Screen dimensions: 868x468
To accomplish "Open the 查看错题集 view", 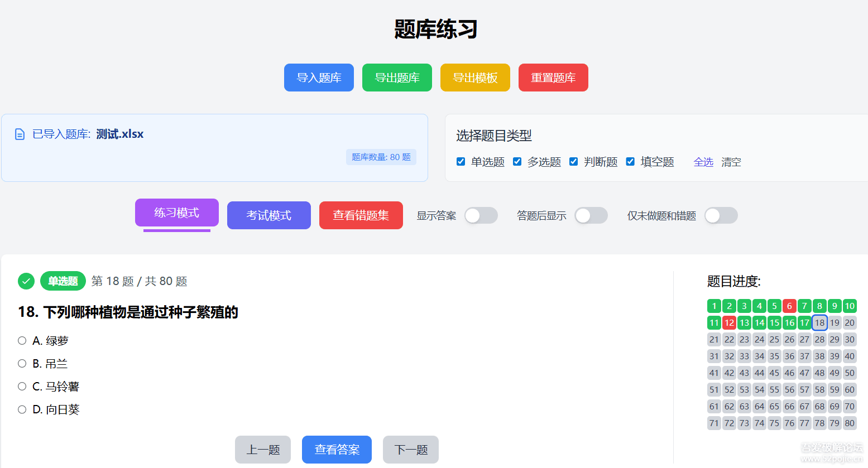I will (x=361, y=215).
